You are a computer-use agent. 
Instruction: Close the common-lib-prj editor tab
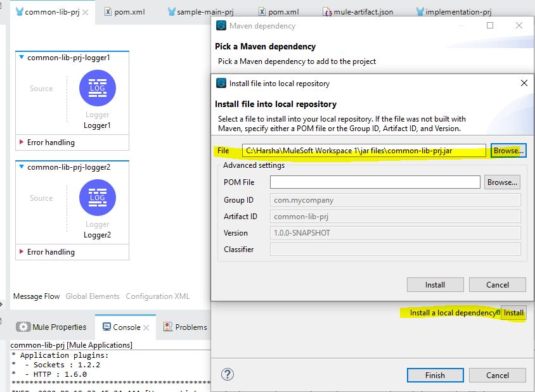pos(86,13)
